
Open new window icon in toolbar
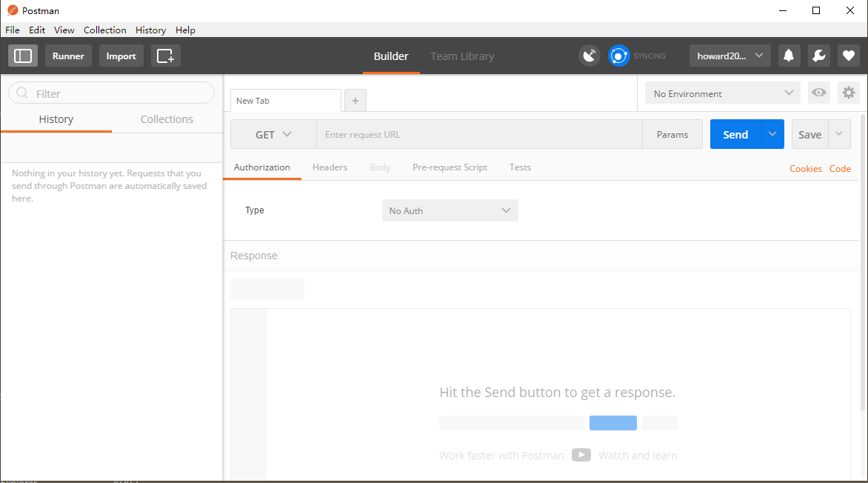(x=165, y=56)
